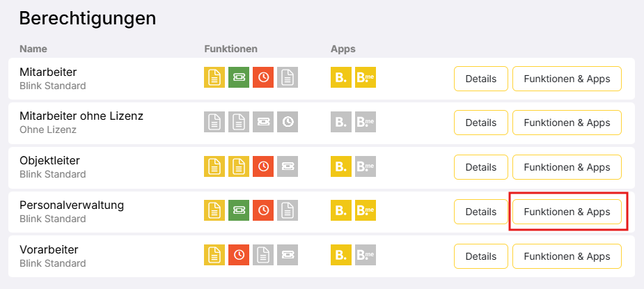Open Funktionen & Apps for Vorarbeiter
This screenshot has height=289, width=644.
point(567,256)
